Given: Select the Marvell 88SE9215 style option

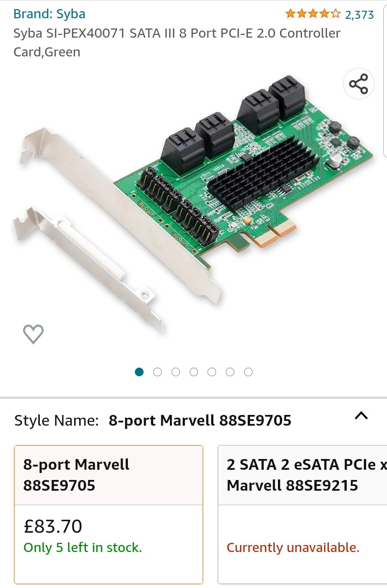Looking at the screenshot, I should pos(302,514).
